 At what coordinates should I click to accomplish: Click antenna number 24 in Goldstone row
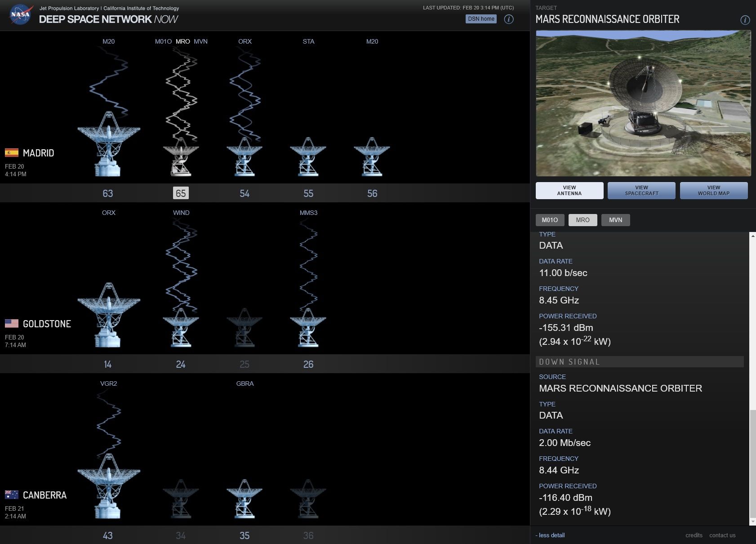pos(181,364)
